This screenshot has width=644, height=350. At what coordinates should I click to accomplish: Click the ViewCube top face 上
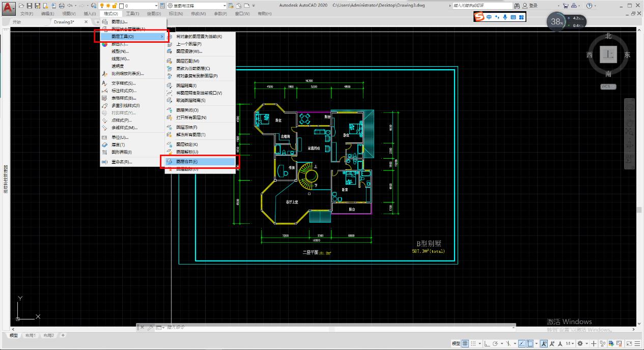click(608, 55)
